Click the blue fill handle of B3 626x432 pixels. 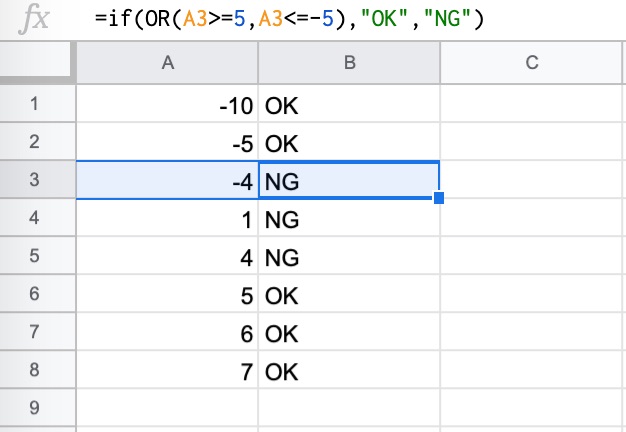click(x=439, y=198)
